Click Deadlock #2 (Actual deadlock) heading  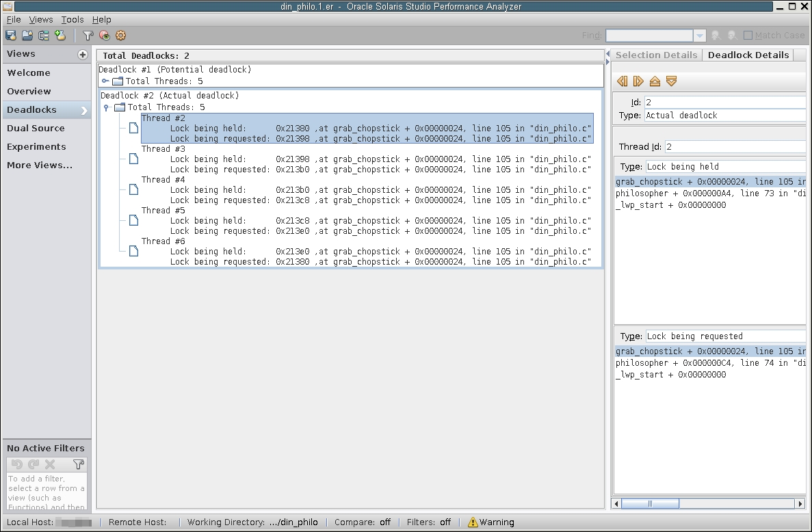tap(170, 96)
